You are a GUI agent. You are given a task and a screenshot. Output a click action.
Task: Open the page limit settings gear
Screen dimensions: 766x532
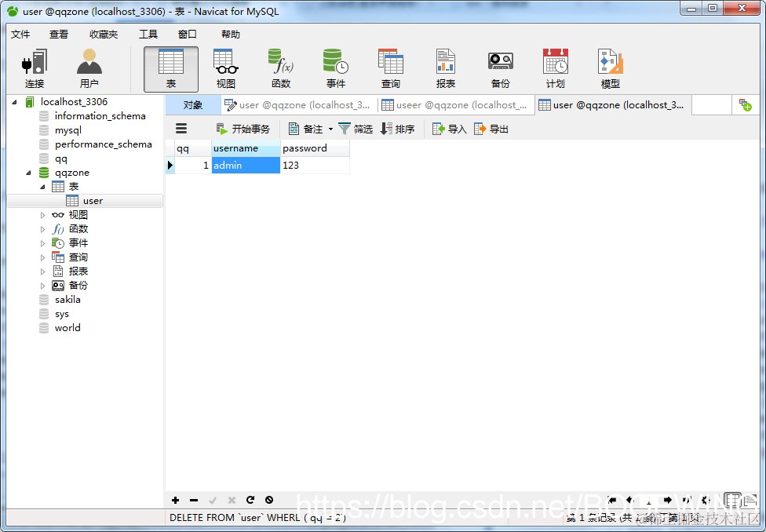coord(706,500)
